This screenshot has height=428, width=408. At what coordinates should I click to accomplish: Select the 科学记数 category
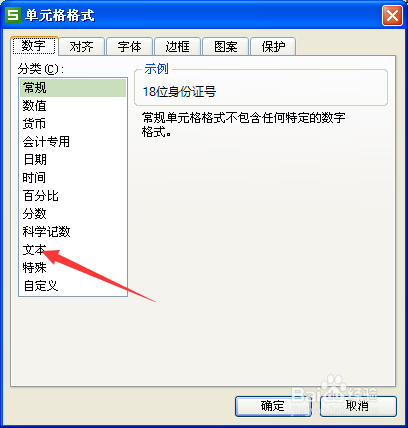click(x=73, y=232)
